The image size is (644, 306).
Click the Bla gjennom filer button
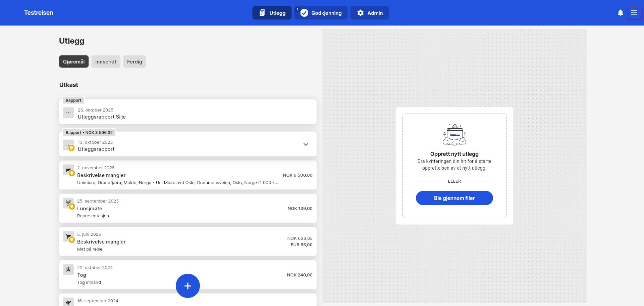pyautogui.click(x=454, y=198)
